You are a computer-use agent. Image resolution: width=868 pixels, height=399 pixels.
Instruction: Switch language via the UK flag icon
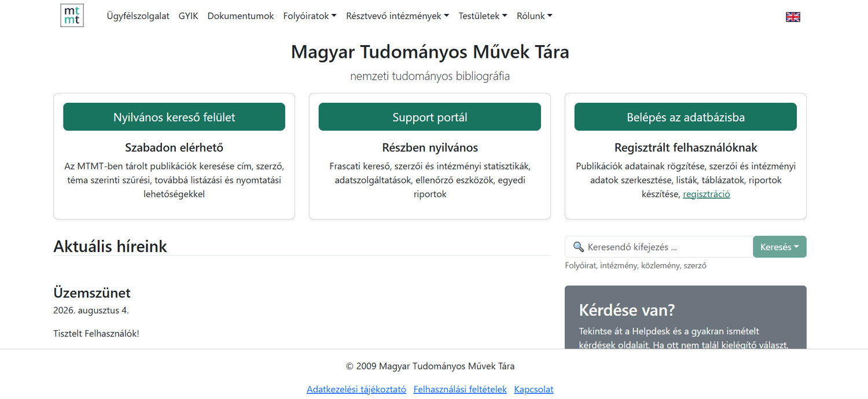pos(793,17)
